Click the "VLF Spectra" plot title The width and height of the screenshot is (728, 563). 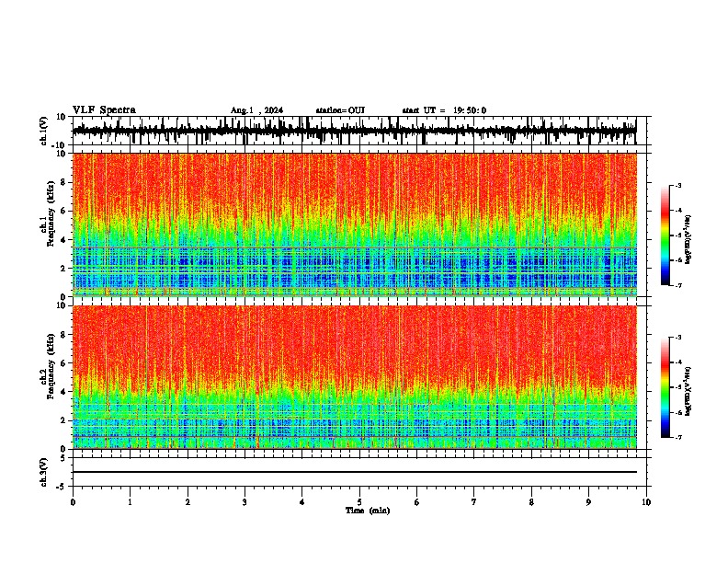click(104, 110)
